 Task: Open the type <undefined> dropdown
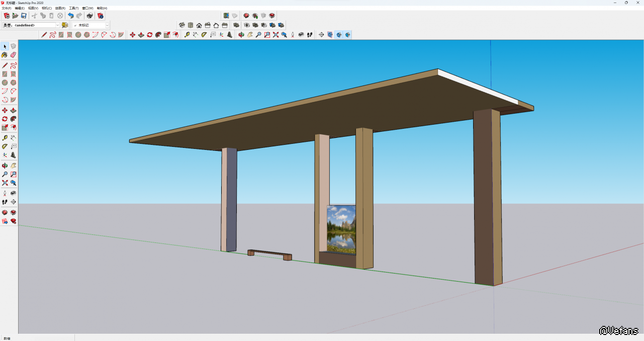[57, 25]
